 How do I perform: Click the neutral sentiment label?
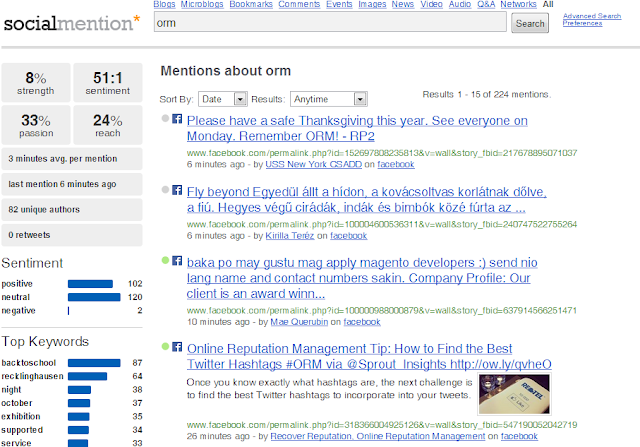(x=16, y=297)
